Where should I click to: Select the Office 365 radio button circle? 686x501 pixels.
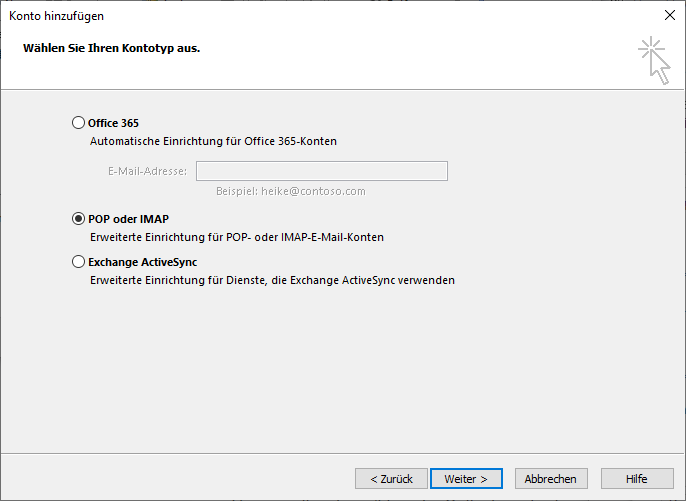tap(79, 123)
